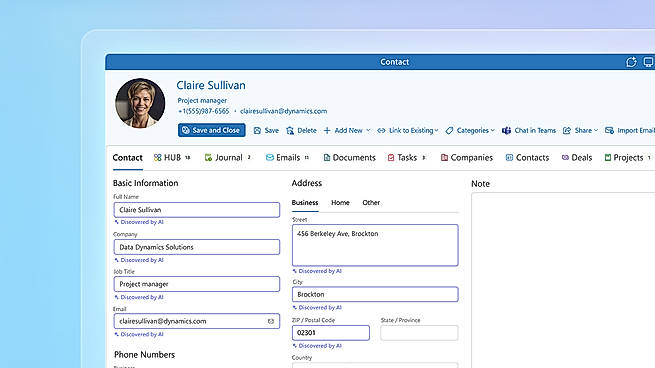Click inside the Note text area
Viewport: 655px width, 368px height.
coord(563,280)
